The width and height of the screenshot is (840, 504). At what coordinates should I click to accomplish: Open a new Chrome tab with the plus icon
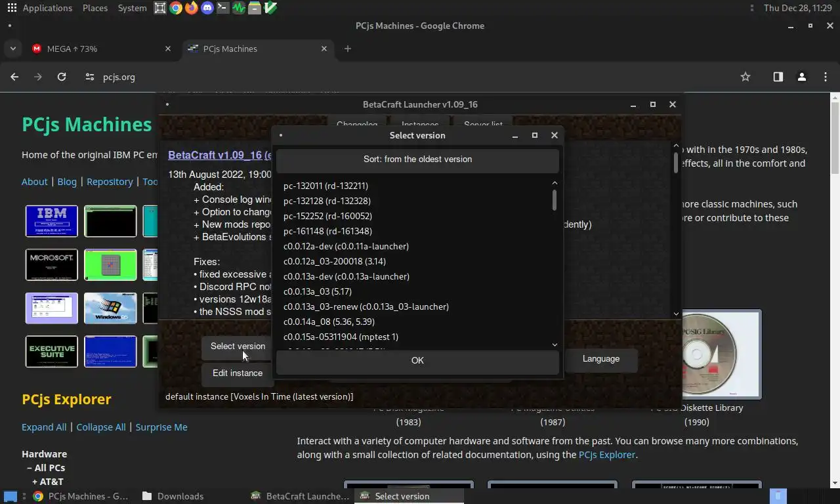[348, 49]
